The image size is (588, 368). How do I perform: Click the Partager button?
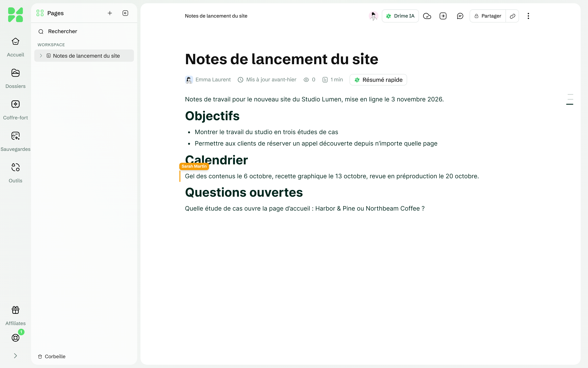(x=488, y=16)
